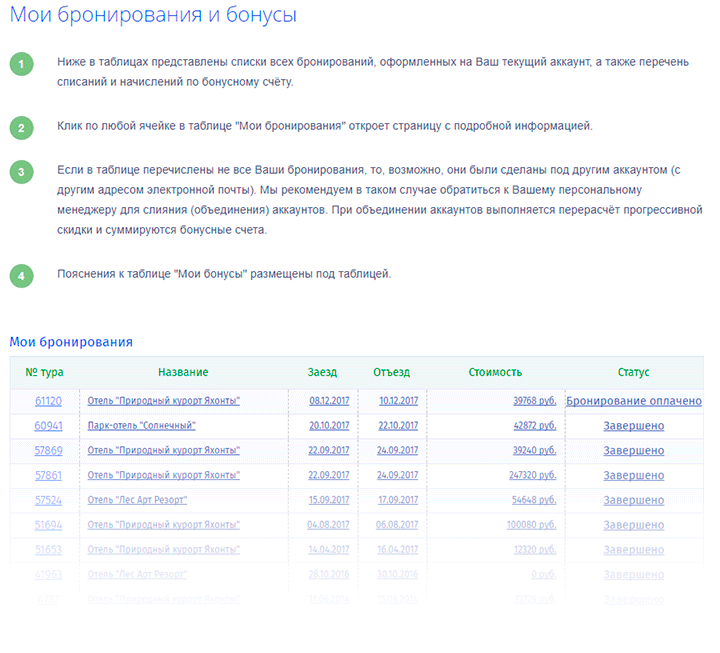Click hotel name in tour 51694 row
Screen dimensions: 720x653
163,525
